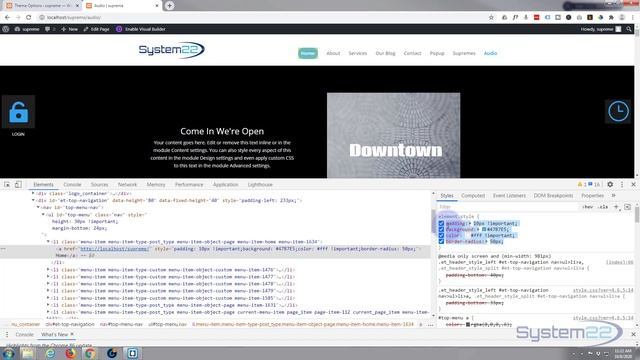Open DevTools settings gear

[610, 184]
